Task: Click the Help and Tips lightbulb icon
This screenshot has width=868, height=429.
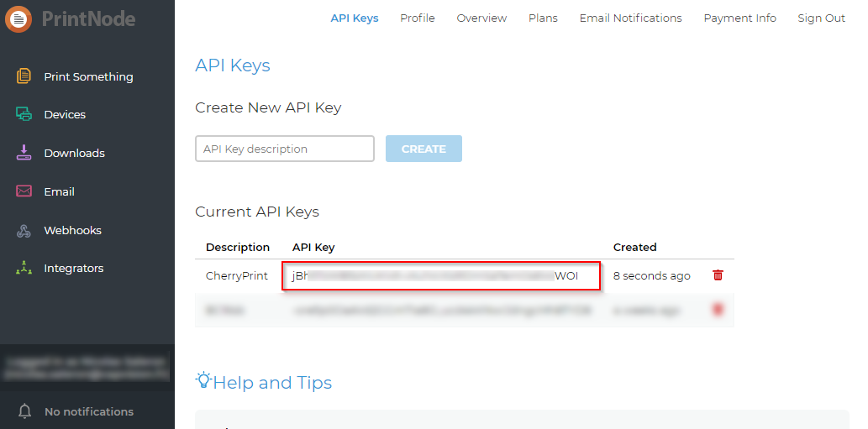Action: click(x=203, y=380)
